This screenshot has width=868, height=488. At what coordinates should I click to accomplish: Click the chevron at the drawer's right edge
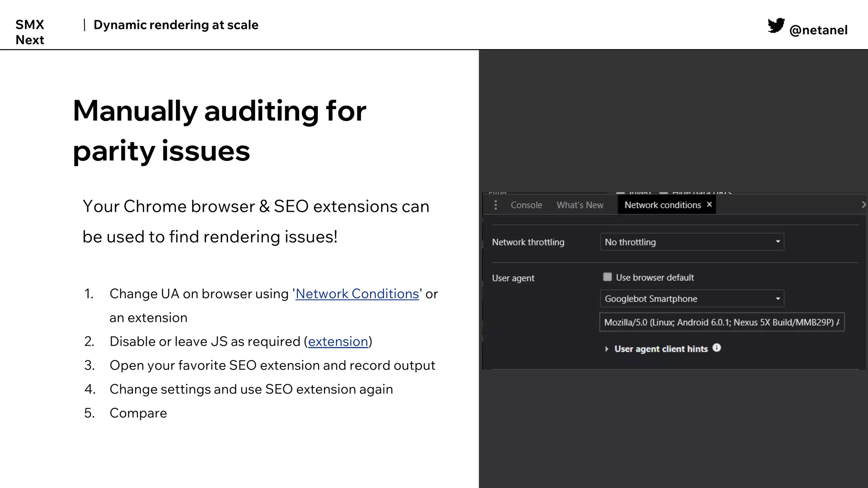[863, 205]
